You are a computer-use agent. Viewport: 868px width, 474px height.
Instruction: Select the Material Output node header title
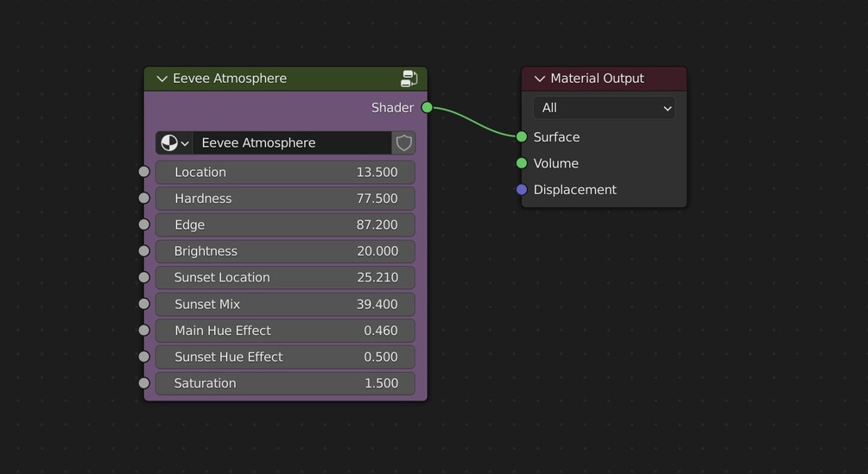pyautogui.click(x=597, y=79)
